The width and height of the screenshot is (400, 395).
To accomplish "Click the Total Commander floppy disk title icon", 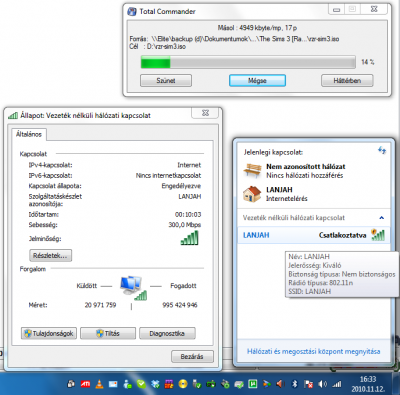I will tap(132, 12).
